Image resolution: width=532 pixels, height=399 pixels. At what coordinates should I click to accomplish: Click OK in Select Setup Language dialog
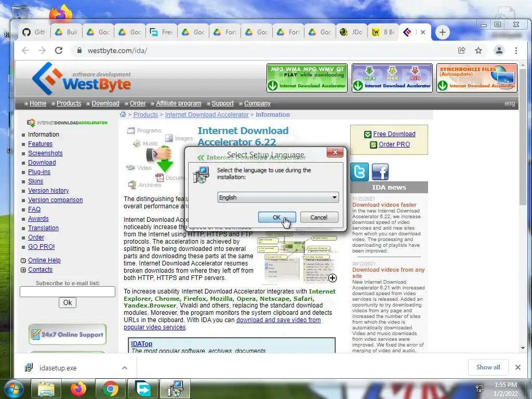point(277,218)
